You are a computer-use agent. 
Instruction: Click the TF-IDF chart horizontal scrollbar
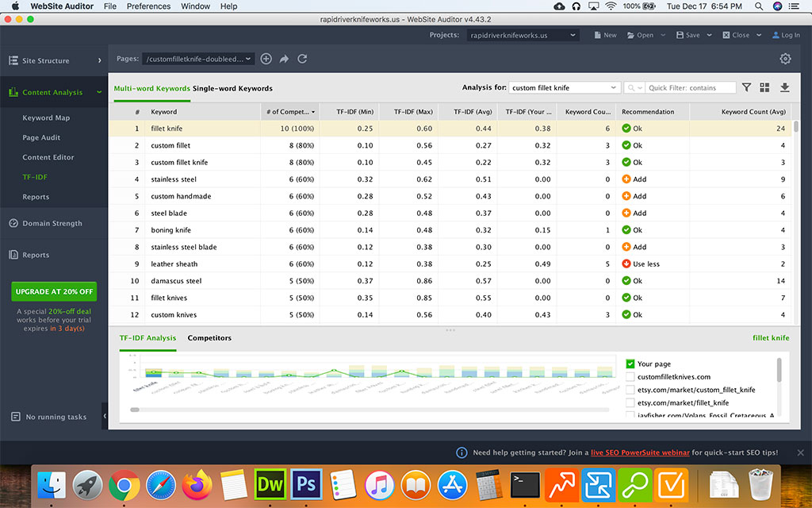pyautogui.click(x=135, y=410)
